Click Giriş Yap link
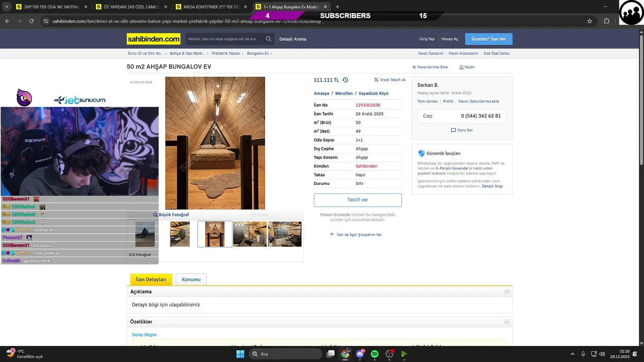 pyautogui.click(x=427, y=39)
